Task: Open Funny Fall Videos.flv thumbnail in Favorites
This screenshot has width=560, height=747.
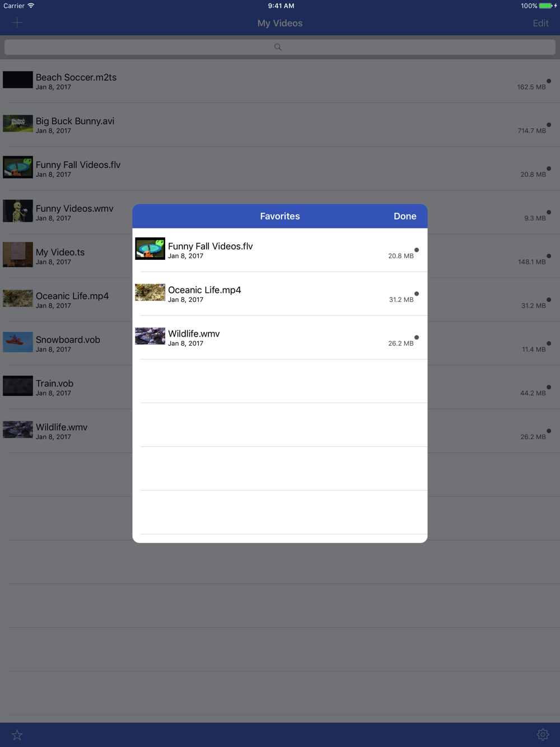Action: [x=150, y=249]
